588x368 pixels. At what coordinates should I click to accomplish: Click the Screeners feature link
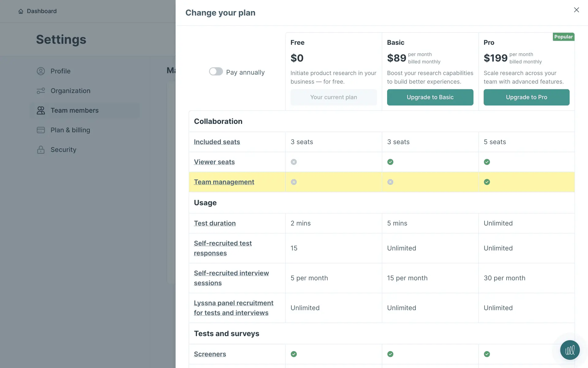[210, 354]
